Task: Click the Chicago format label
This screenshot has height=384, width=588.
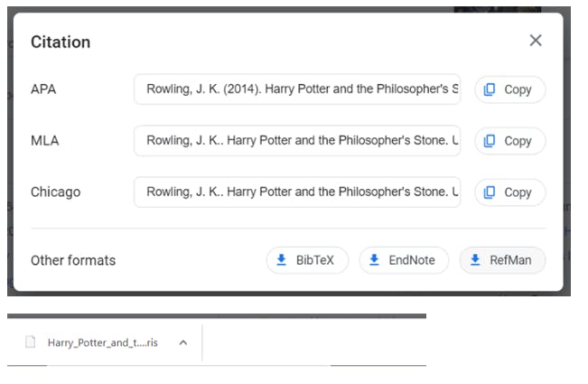Action: [55, 192]
